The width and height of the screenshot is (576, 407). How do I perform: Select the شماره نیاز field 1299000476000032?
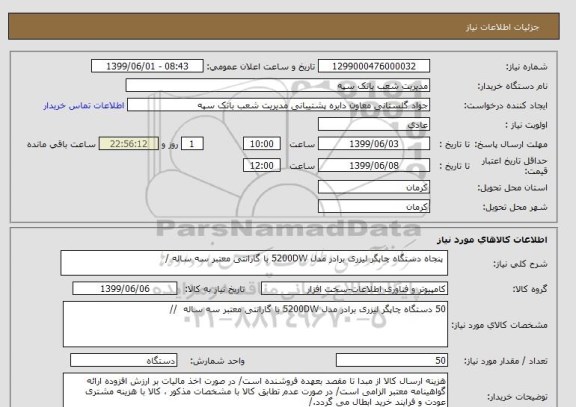pos(374,66)
